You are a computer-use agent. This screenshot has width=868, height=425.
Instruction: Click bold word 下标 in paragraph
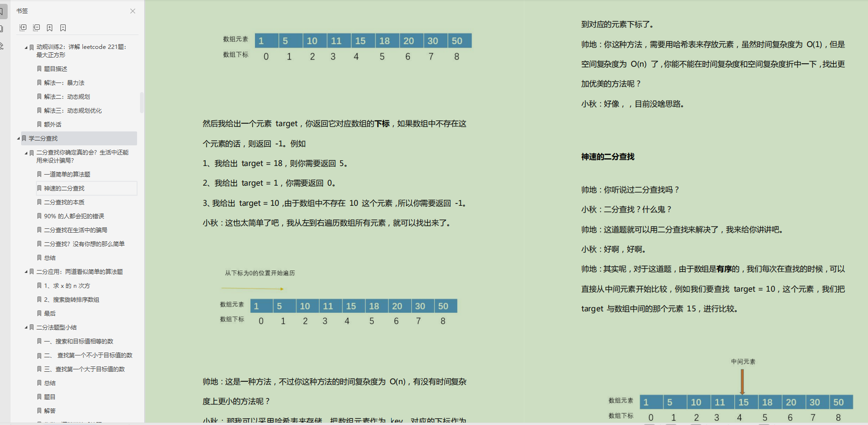click(382, 123)
